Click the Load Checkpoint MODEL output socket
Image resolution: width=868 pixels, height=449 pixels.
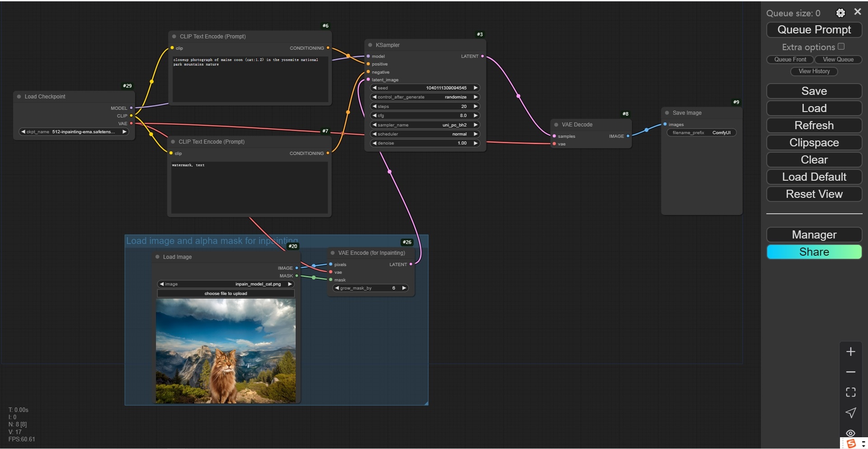(x=132, y=108)
